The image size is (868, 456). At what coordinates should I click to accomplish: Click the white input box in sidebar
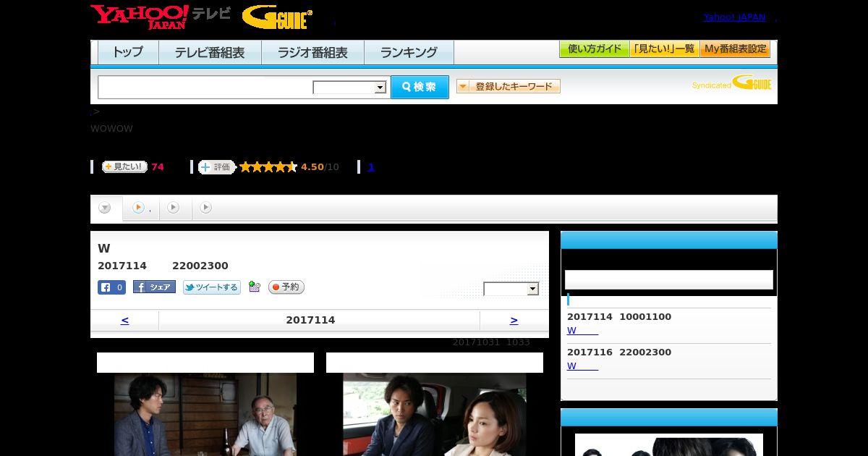click(669, 280)
